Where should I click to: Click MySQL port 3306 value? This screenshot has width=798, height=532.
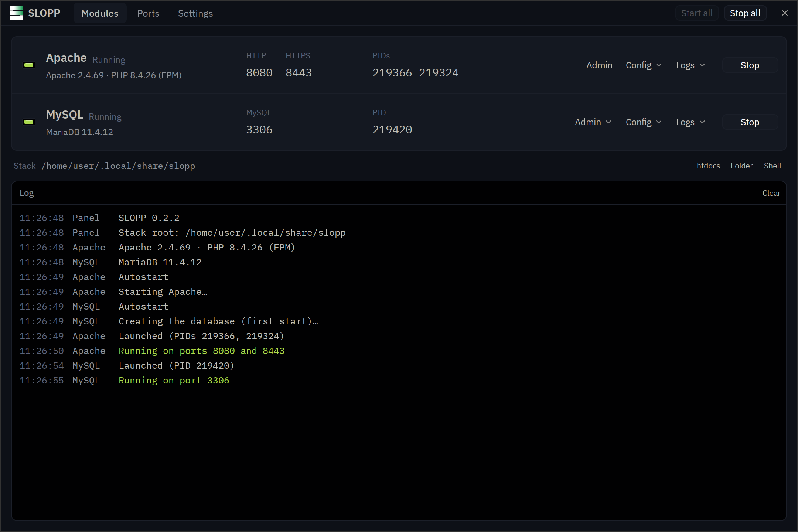click(x=259, y=130)
